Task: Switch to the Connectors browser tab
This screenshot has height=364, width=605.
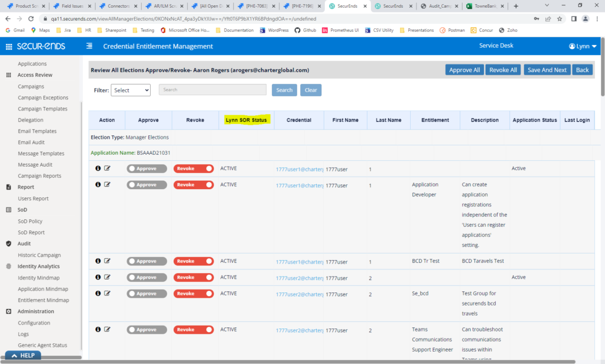Action: point(118,6)
